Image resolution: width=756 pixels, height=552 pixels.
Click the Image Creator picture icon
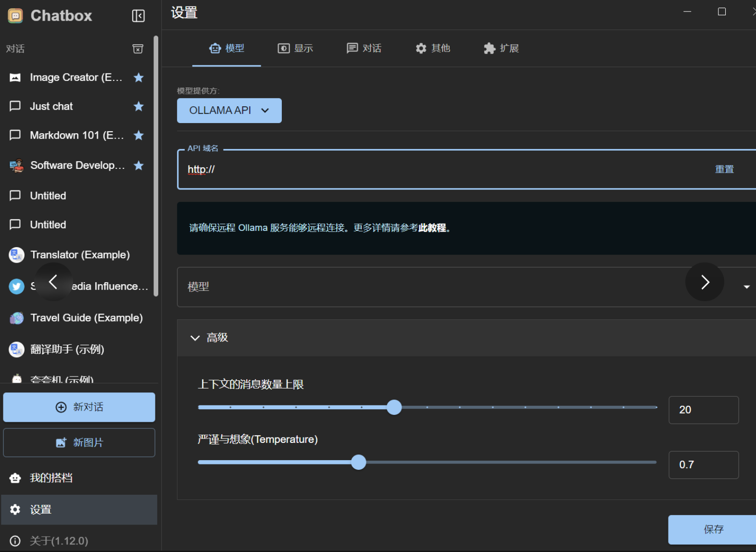[x=15, y=77]
